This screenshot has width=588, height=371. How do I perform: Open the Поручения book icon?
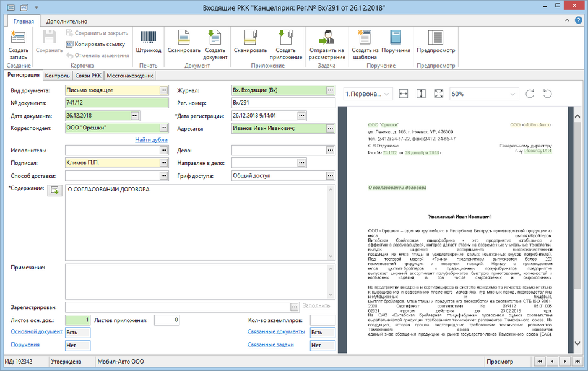(x=396, y=38)
